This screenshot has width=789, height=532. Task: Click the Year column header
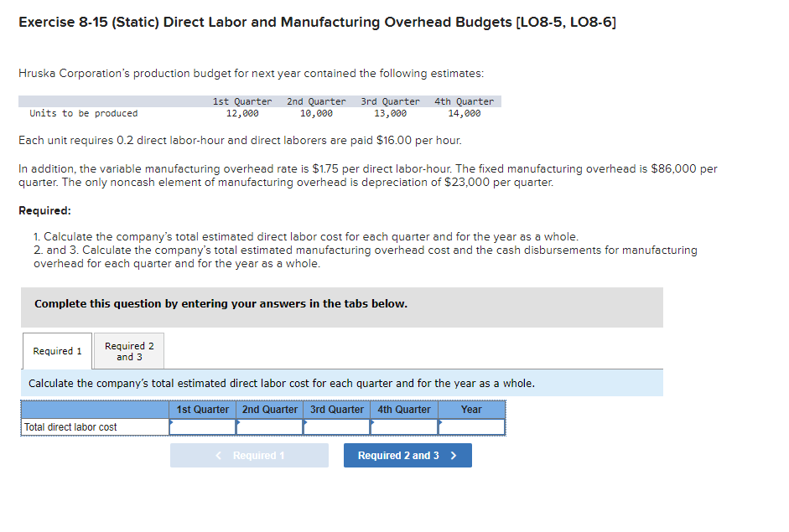click(x=471, y=410)
